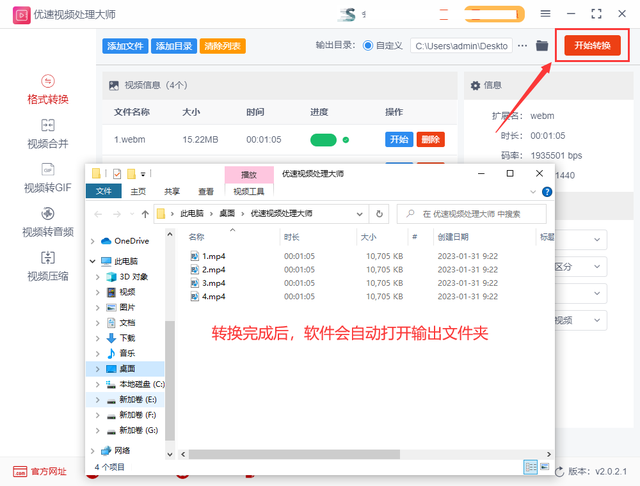The height and width of the screenshot is (486, 640).
Task: Switch to the Explorer 查看 tab
Action: (x=206, y=191)
